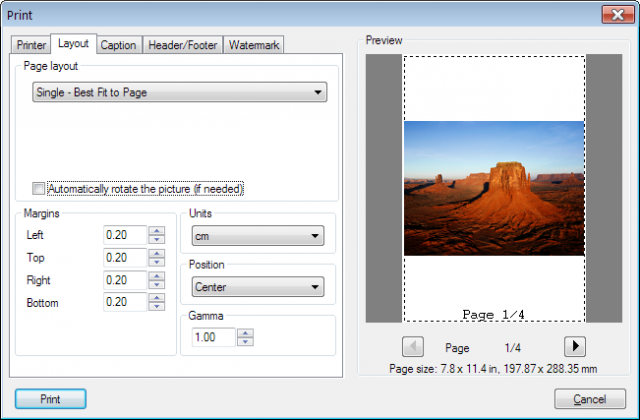
Task: Open the Units dropdown showing cm
Action: coord(258,236)
